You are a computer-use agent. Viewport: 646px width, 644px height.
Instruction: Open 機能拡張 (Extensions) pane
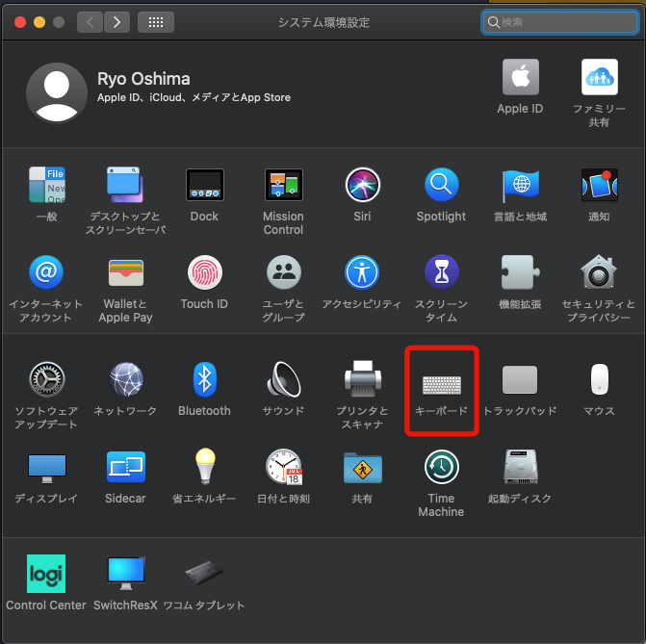tap(520, 272)
